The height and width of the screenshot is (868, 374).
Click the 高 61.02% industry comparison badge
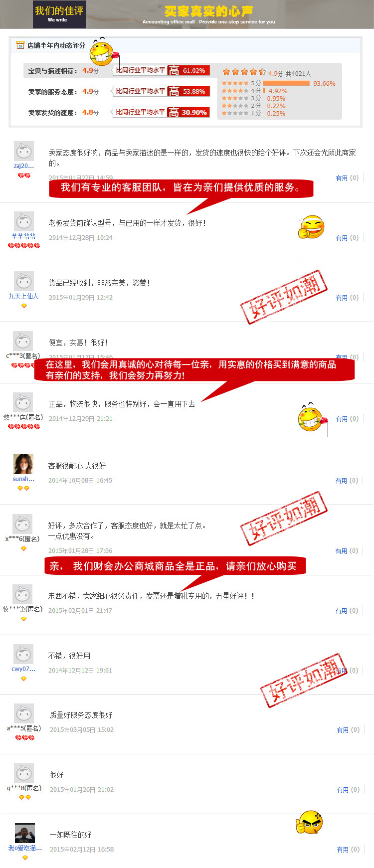tap(188, 70)
